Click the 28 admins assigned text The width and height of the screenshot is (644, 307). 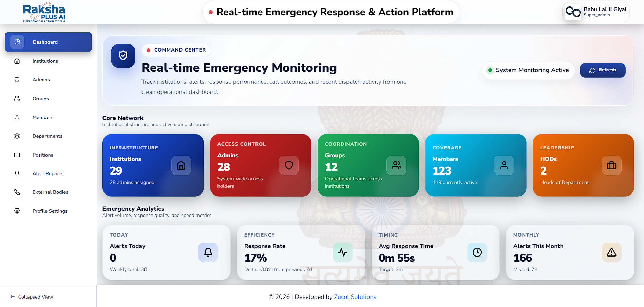[x=132, y=182]
